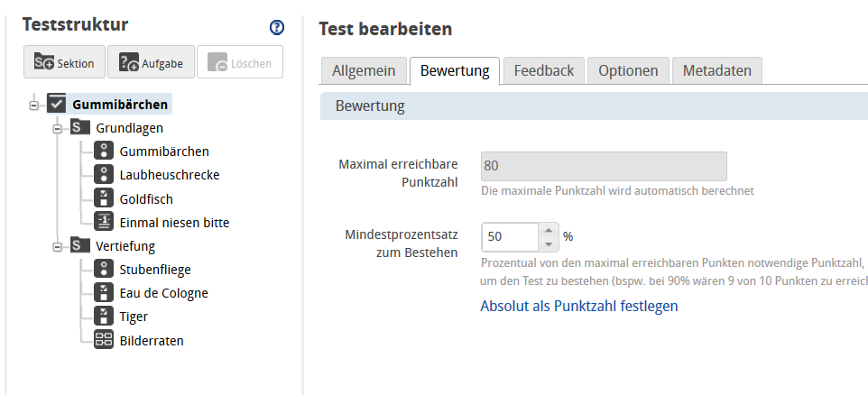Collapse the Vertiefung section
The image size is (868, 395).
(57, 245)
